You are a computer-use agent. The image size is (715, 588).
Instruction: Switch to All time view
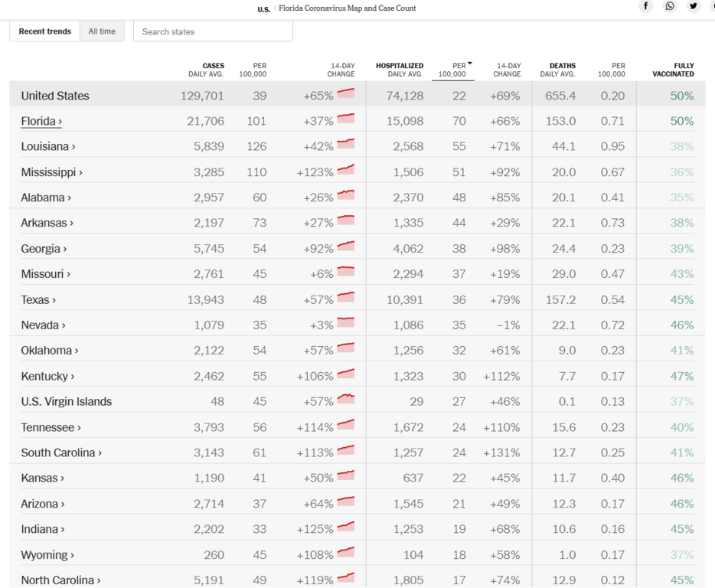pos(102,31)
